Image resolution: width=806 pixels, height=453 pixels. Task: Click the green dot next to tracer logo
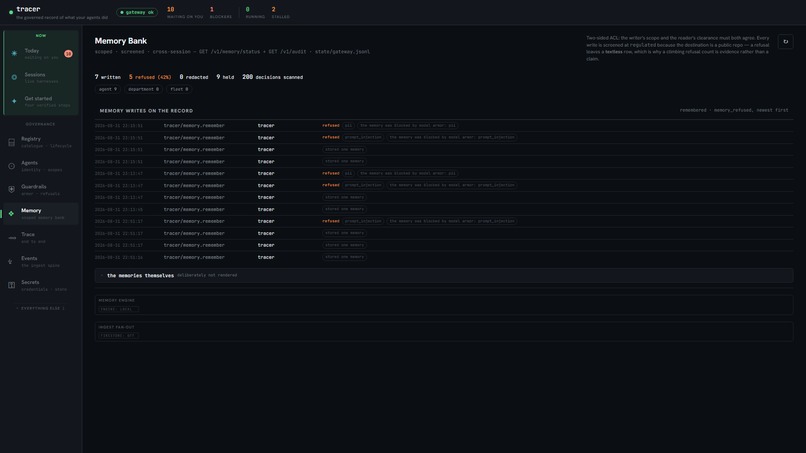[11, 12]
